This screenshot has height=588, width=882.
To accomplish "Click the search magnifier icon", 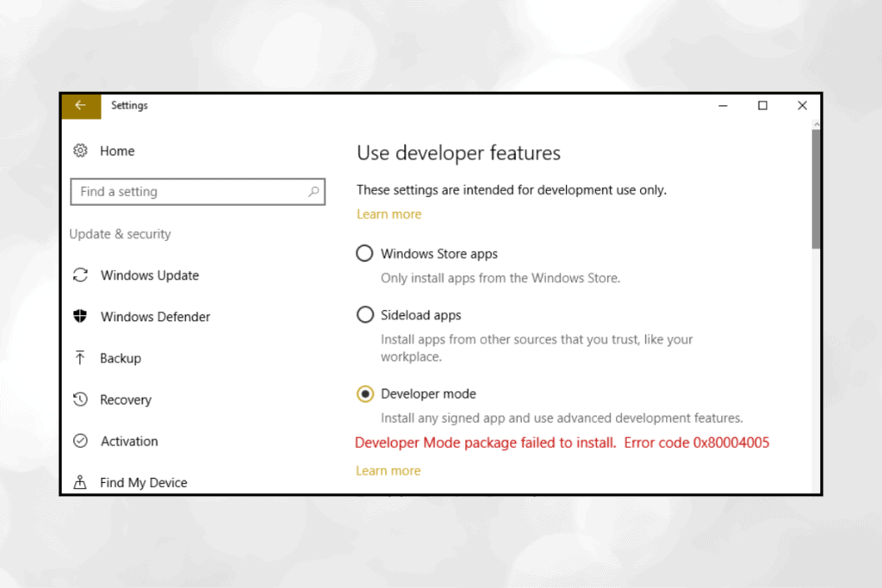I will pos(314,192).
